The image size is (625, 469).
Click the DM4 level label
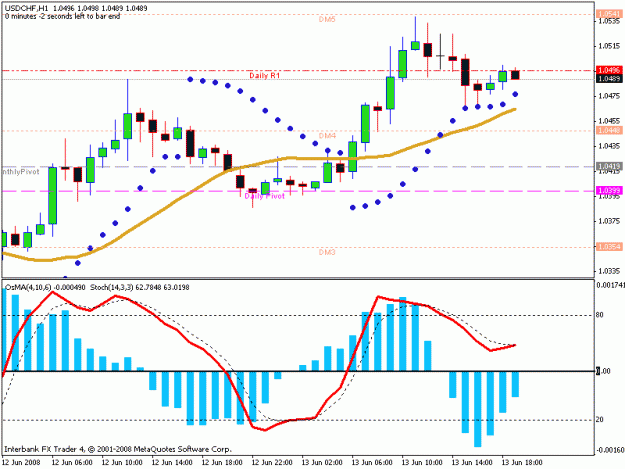(327, 136)
